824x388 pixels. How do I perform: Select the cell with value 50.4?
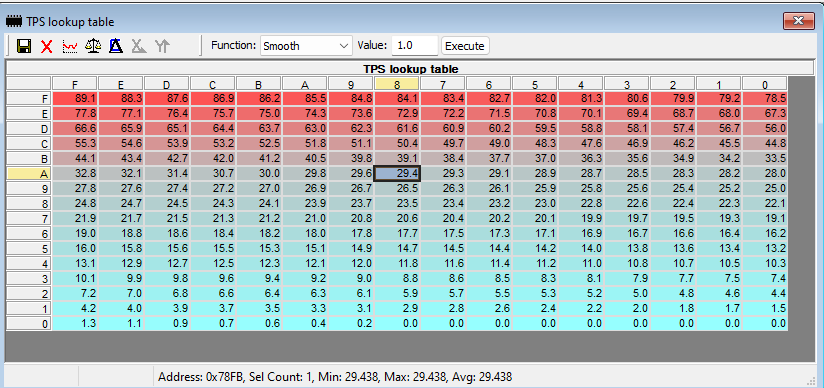[x=397, y=144]
